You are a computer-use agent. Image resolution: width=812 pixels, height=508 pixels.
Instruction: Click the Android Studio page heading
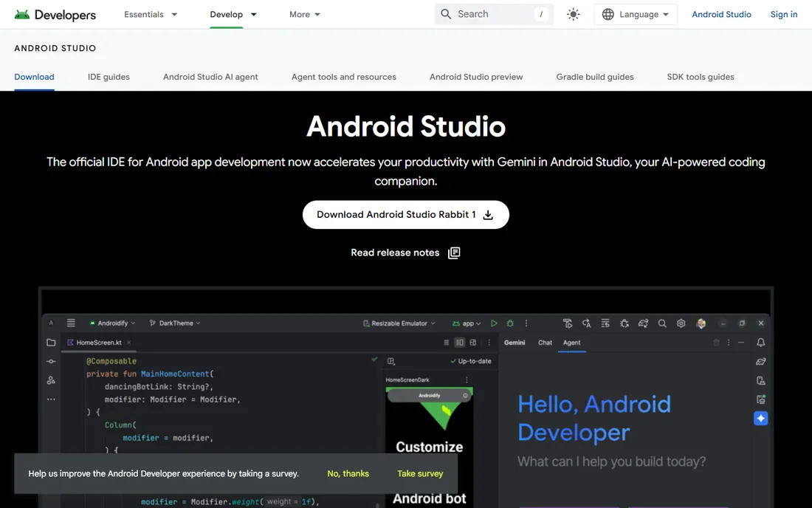click(x=406, y=126)
